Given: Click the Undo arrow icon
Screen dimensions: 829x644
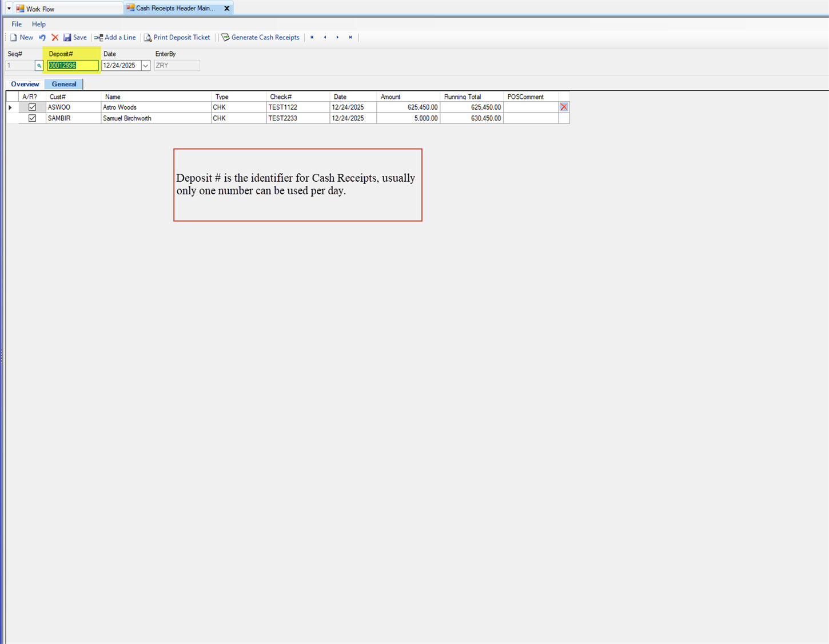Looking at the screenshot, I should [42, 37].
